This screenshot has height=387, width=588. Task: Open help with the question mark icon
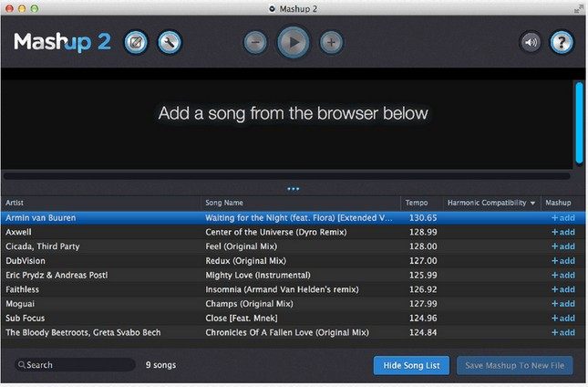(x=562, y=42)
